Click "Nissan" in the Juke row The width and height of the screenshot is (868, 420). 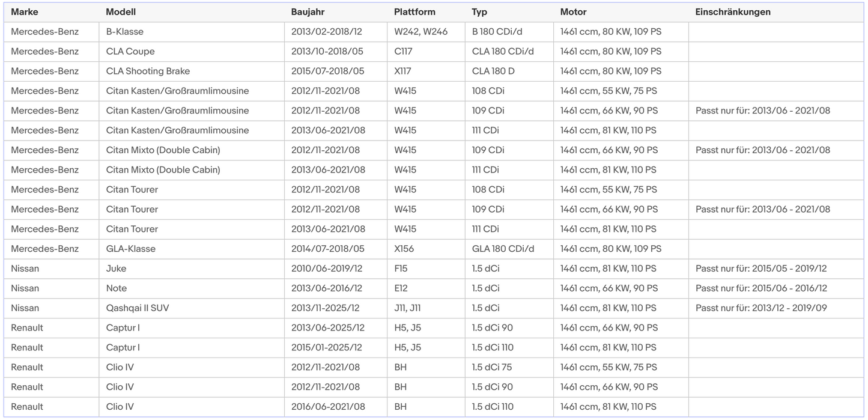(25, 269)
